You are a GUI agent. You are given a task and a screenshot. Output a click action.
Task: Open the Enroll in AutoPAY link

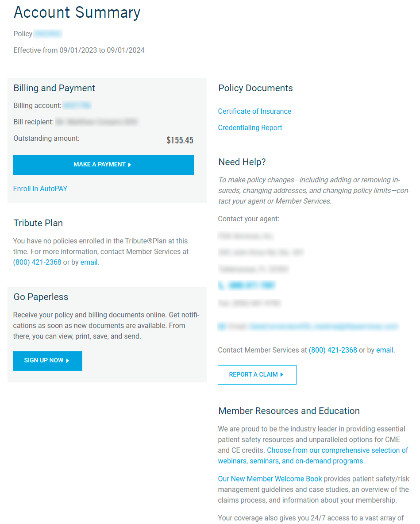coord(40,189)
